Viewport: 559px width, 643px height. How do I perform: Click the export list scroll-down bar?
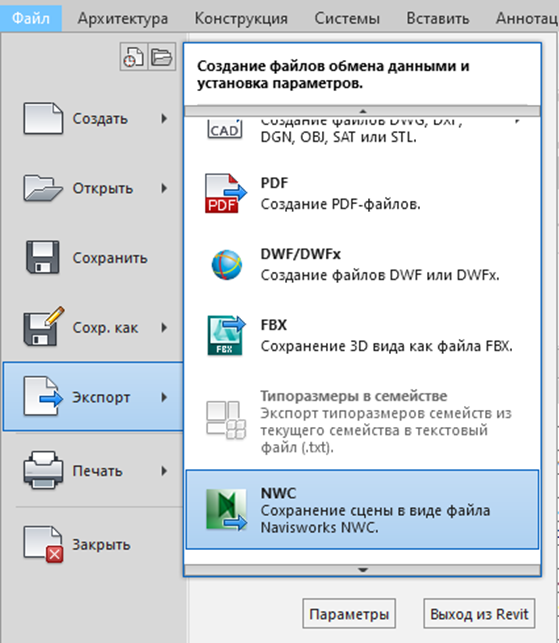(363, 570)
